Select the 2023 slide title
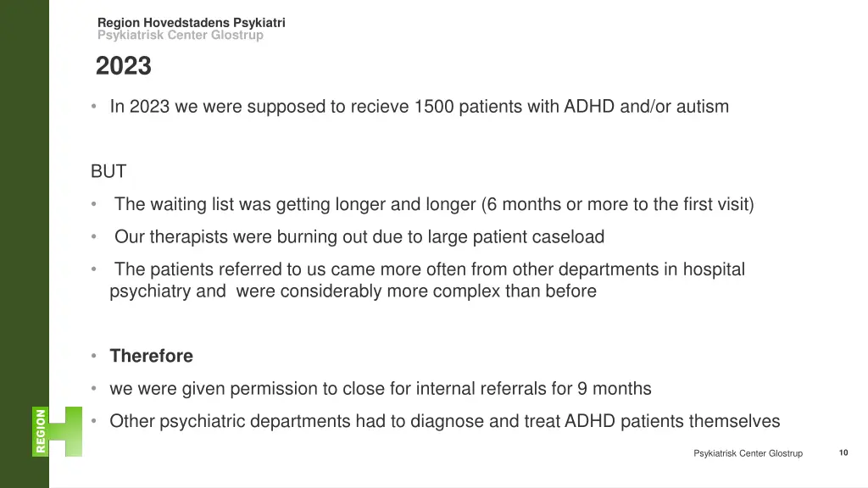The image size is (868, 488). coord(124,66)
